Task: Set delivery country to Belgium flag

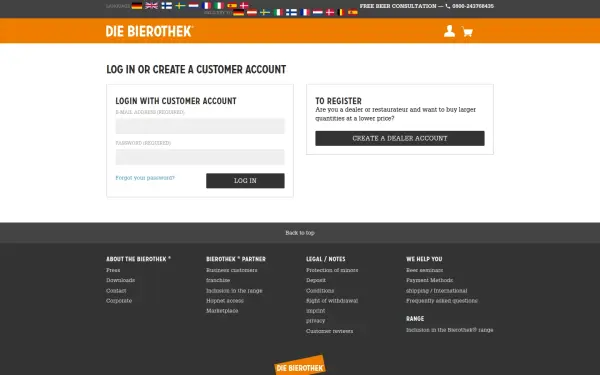Action: pyautogui.click(x=341, y=12)
